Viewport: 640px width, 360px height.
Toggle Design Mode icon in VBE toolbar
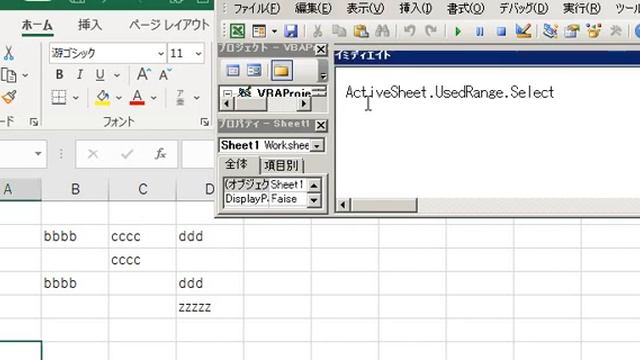(523, 31)
